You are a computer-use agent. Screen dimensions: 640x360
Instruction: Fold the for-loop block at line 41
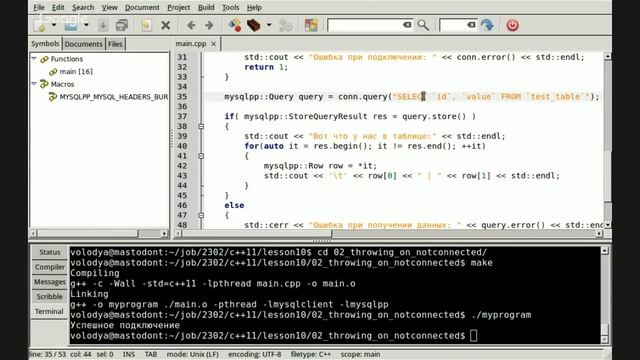point(201,156)
